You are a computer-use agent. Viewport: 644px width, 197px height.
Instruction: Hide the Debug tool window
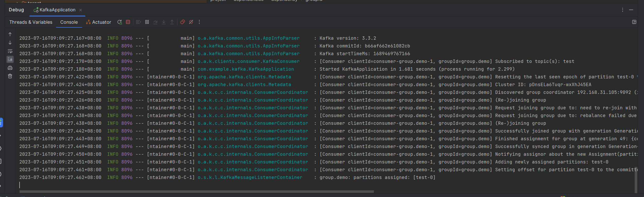[631, 10]
